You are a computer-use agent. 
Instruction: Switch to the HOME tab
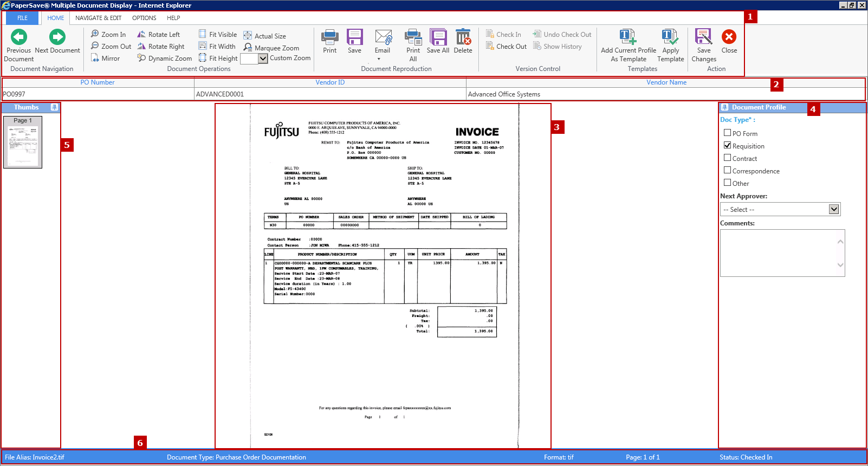[55, 18]
